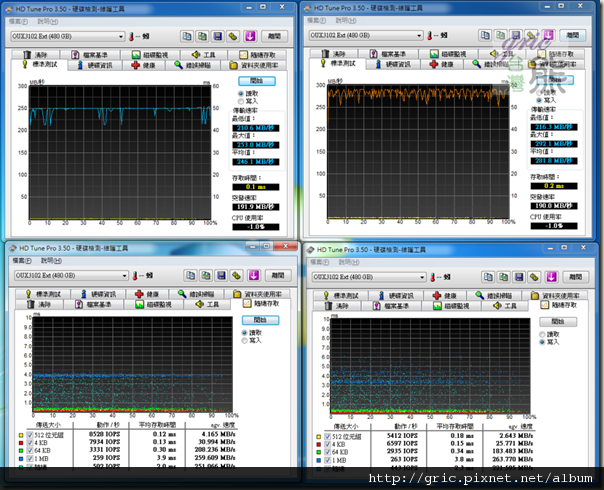The image size is (604, 490).
Task: Uncheck 64 KB checkbox in random access write window
Action: click(x=327, y=452)
